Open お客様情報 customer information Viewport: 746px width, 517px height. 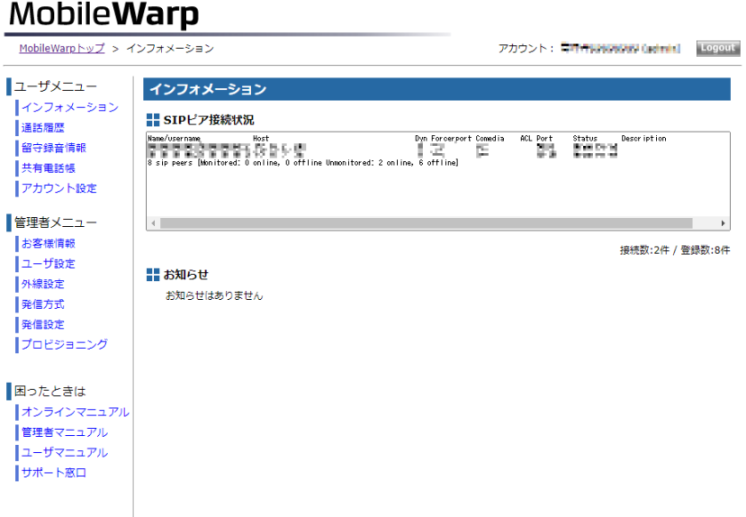(48, 243)
